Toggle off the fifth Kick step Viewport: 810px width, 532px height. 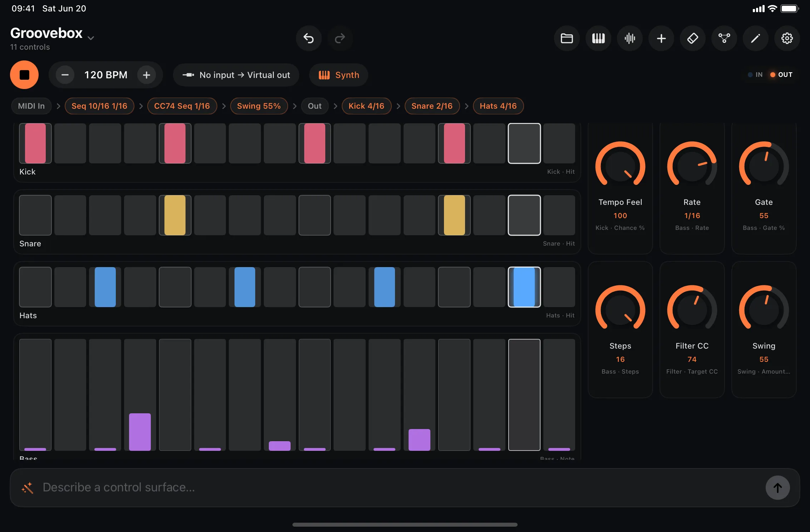(175, 143)
